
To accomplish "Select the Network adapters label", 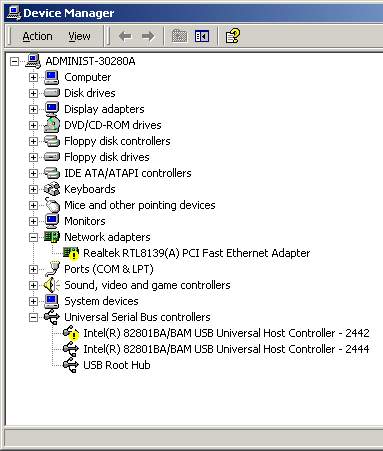I will [x=107, y=237].
